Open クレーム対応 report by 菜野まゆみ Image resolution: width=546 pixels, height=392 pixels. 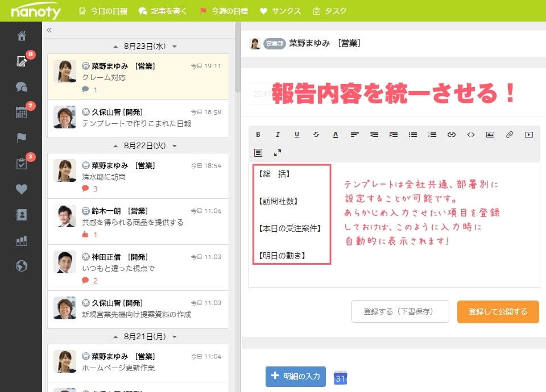click(x=138, y=77)
